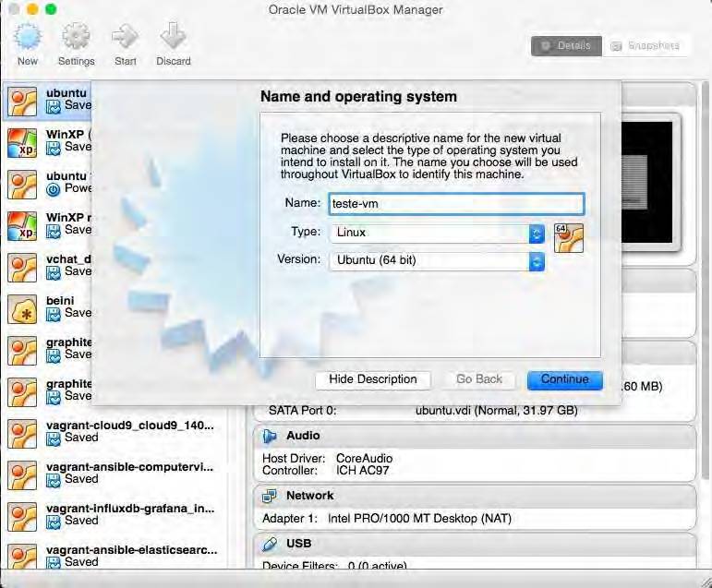Click the USB section plug icon

[270, 544]
